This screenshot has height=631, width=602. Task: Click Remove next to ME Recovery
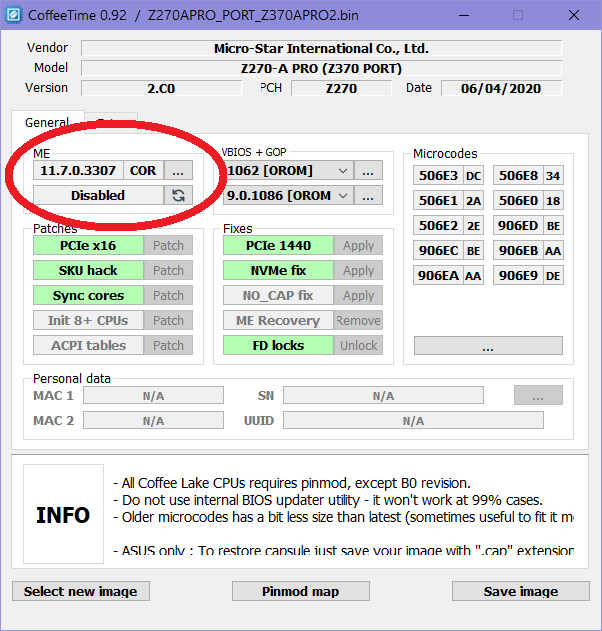(358, 320)
